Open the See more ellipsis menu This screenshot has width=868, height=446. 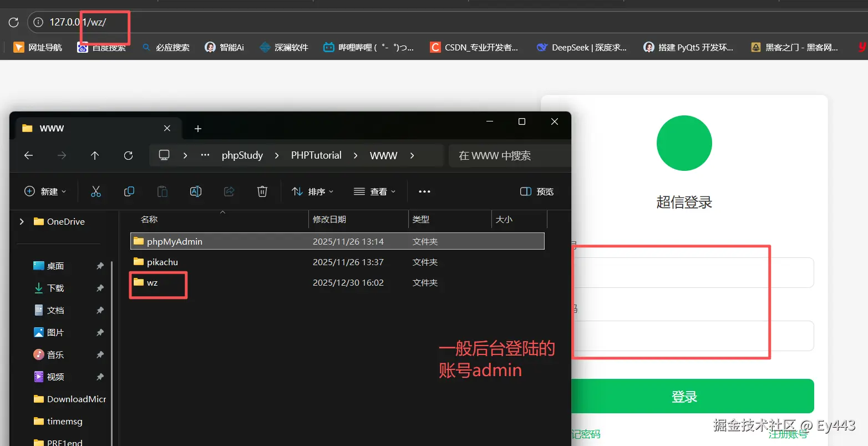click(x=424, y=191)
